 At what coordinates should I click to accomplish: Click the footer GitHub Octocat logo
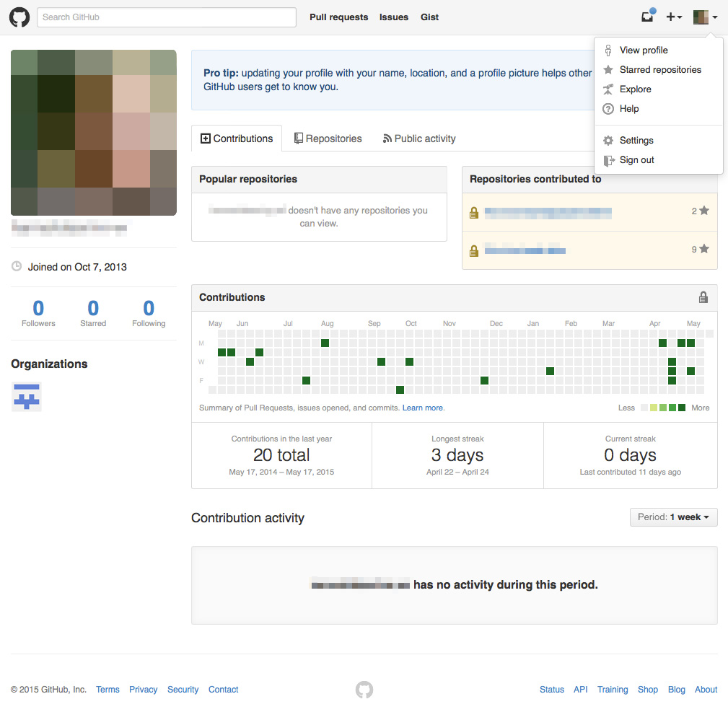(x=364, y=690)
